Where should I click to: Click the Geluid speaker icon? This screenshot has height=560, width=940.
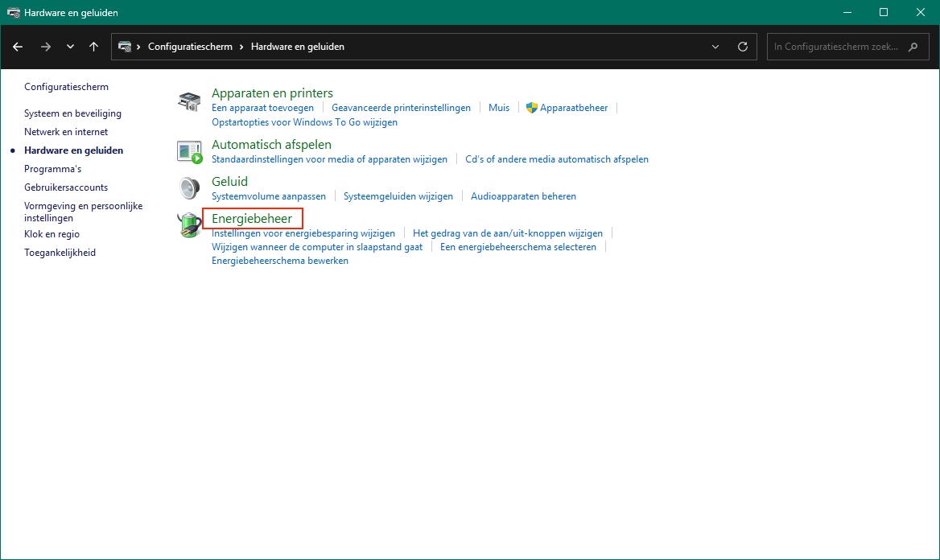[189, 188]
